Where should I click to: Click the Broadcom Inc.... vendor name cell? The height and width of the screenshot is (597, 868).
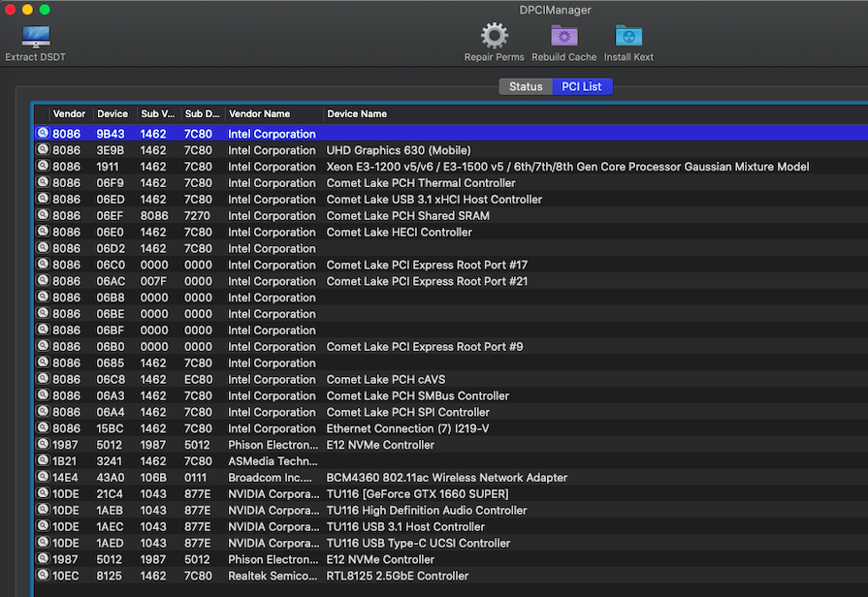point(271,478)
